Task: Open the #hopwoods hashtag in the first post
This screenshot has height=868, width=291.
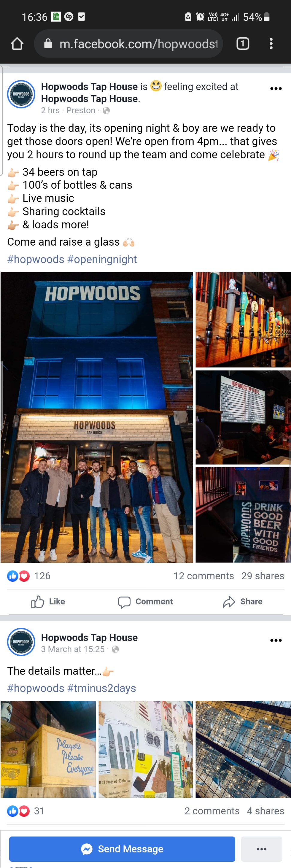Action: tap(36, 259)
